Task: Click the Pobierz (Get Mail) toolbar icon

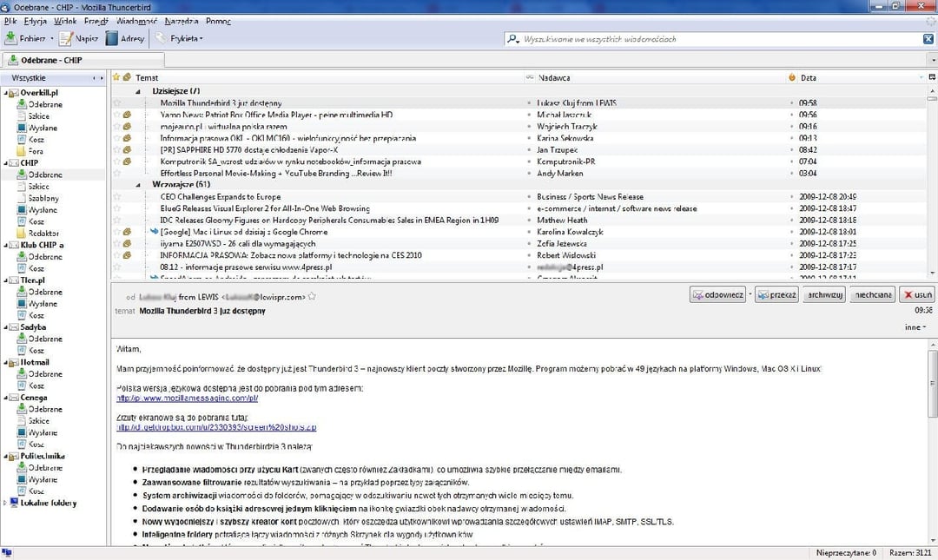Action: click(10, 36)
